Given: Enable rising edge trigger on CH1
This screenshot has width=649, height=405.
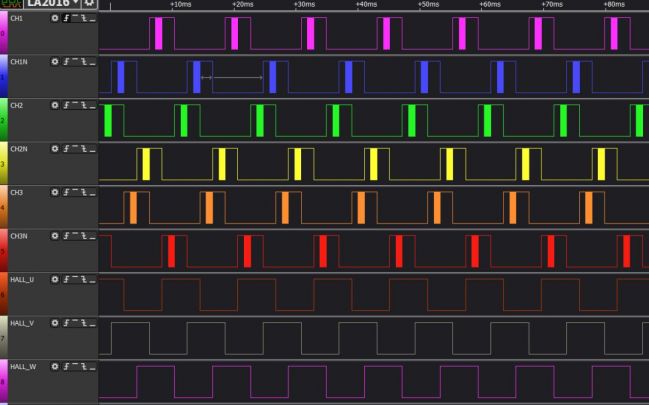Looking at the screenshot, I should click(67, 18).
